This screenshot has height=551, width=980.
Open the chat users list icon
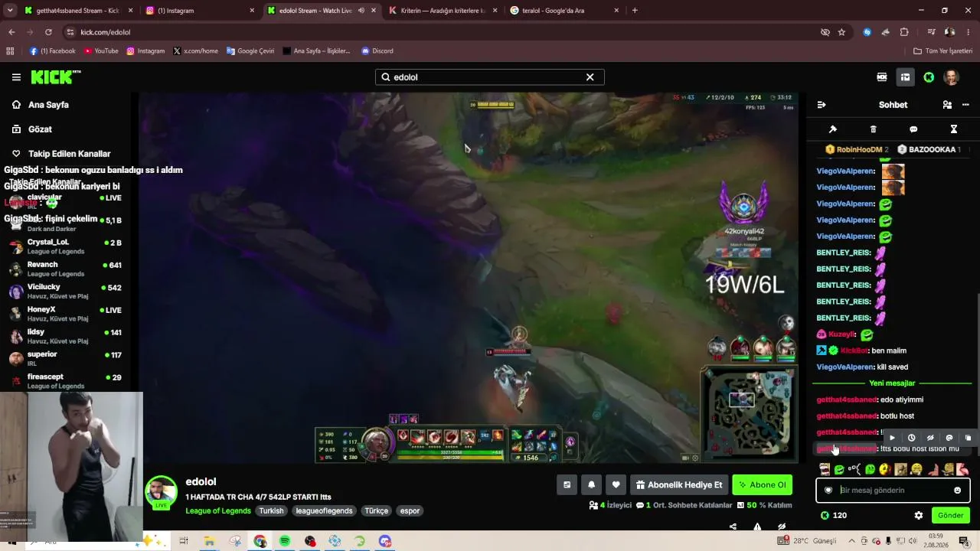[947, 105]
